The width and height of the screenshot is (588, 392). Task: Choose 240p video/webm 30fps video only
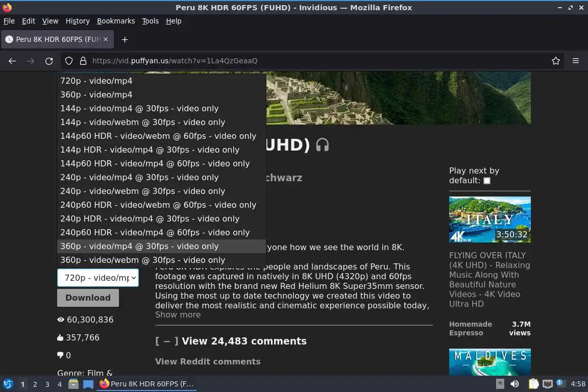point(162,191)
